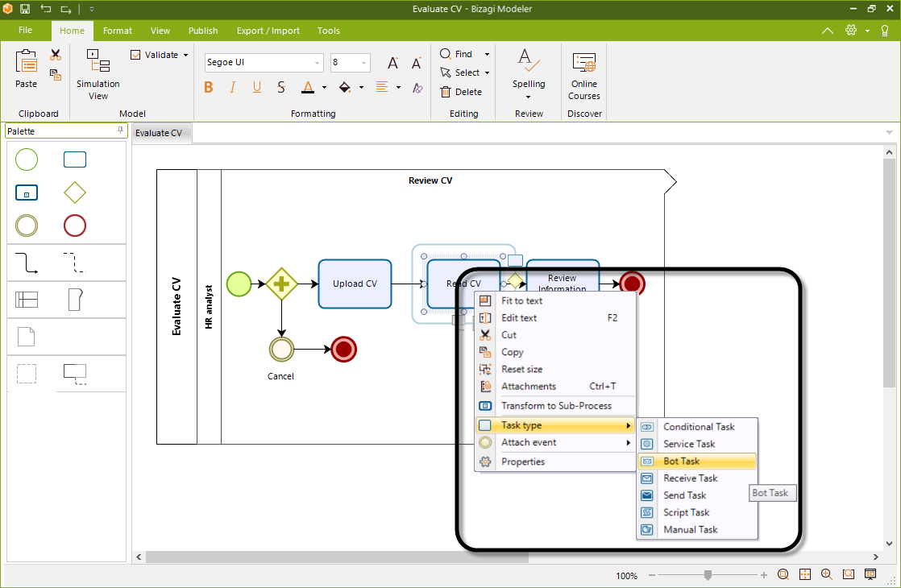Choose Bot Task in submenu

pyautogui.click(x=697, y=461)
